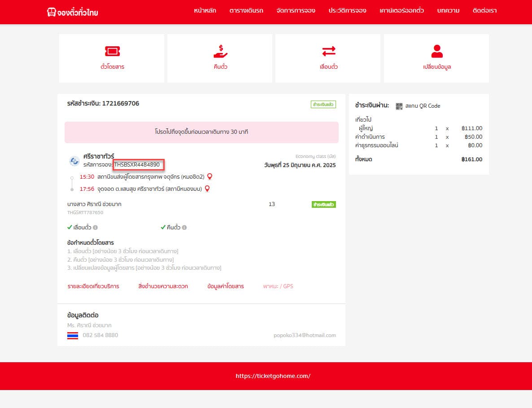Image resolution: width=532 pixels, height=408 pixels.
Task: Go to จัดการการจอง in navigation
Action: (296, 10)
